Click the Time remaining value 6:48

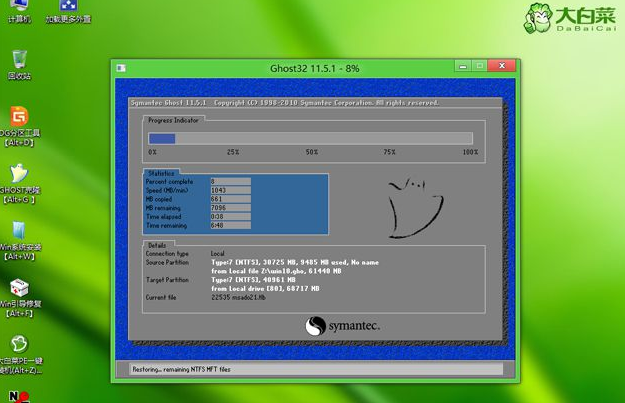click(230, 225)
